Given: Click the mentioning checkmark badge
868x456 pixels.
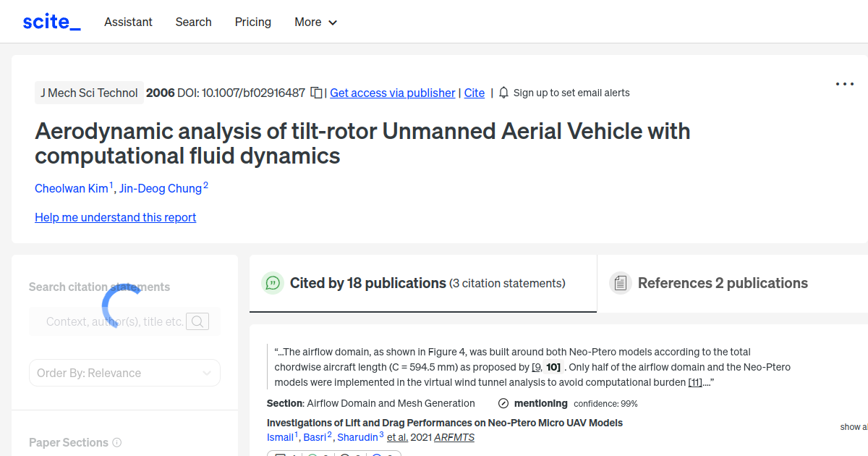Looking at the screenshot, I should pyautogui.click(x=502, y=403).
